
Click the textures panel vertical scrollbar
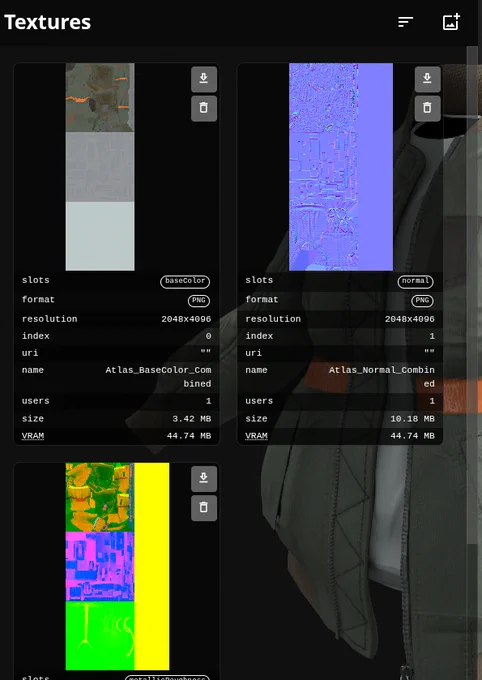(472, 295)
